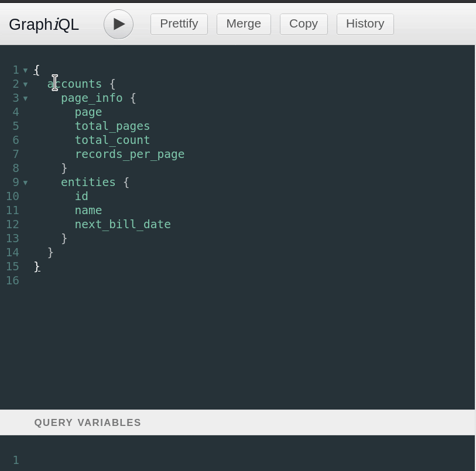The width and height of the screenshot is (476, 471).
Task: Click the page field inside page_info
Action: [88, 112]
